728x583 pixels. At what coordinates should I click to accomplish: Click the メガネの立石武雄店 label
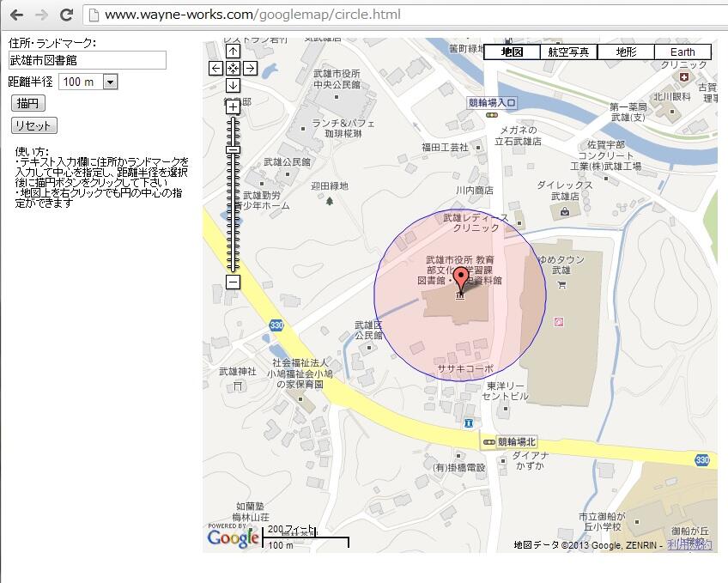click(x=518, y=136)
